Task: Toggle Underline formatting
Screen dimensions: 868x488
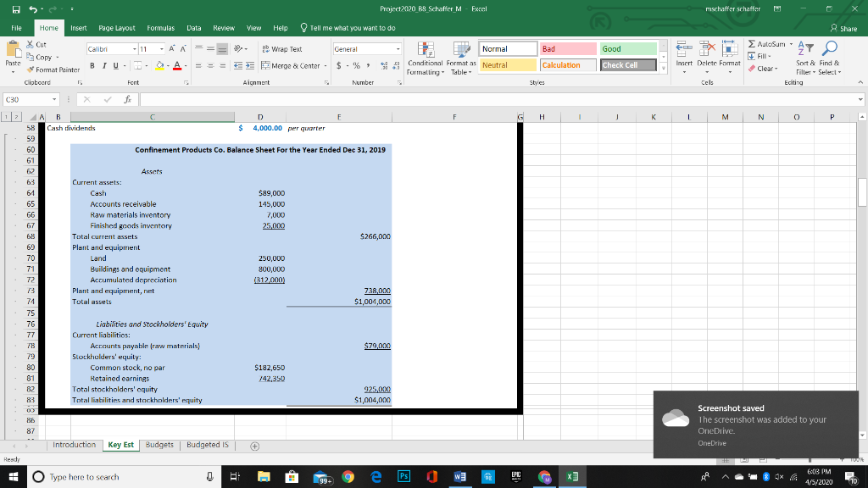Action: [115, 66]
